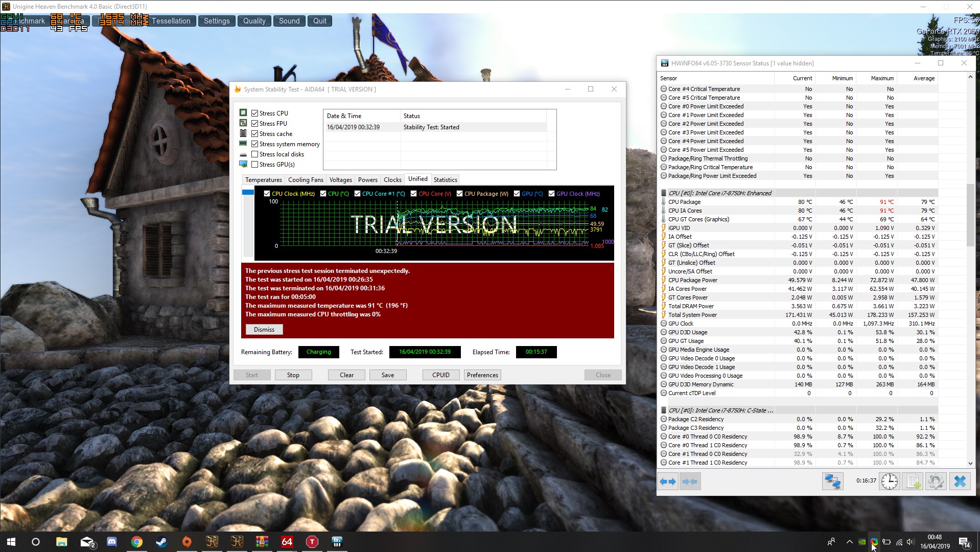
Task: Open Discord from the taskbar
Action: pyautogui.click(x=112, y=542)
